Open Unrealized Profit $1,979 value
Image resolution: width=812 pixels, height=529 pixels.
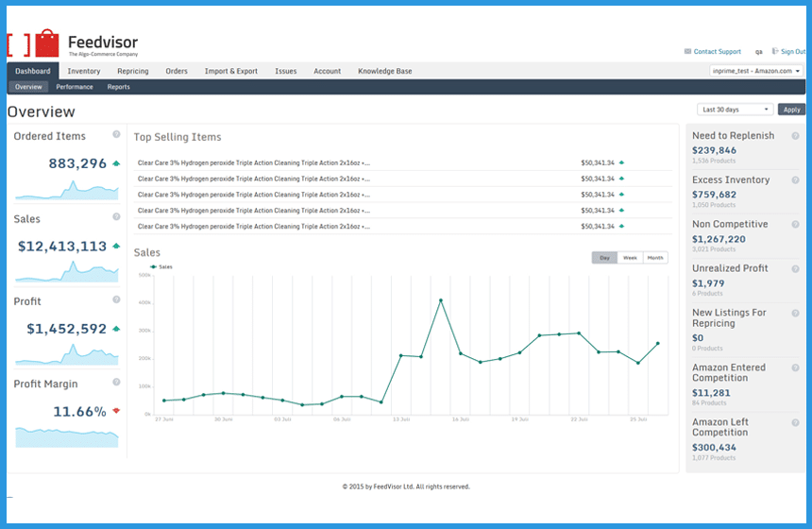tap(708, 283)
